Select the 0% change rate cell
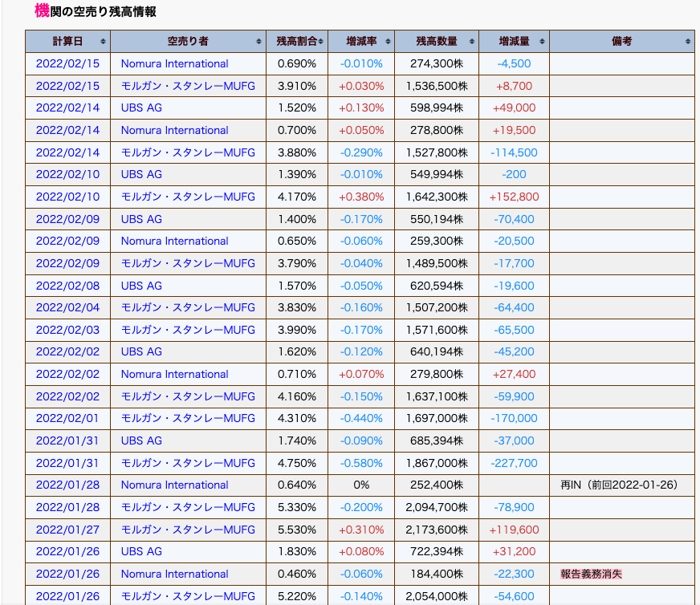Screen dimensions: 700x605 click(361, 485)
